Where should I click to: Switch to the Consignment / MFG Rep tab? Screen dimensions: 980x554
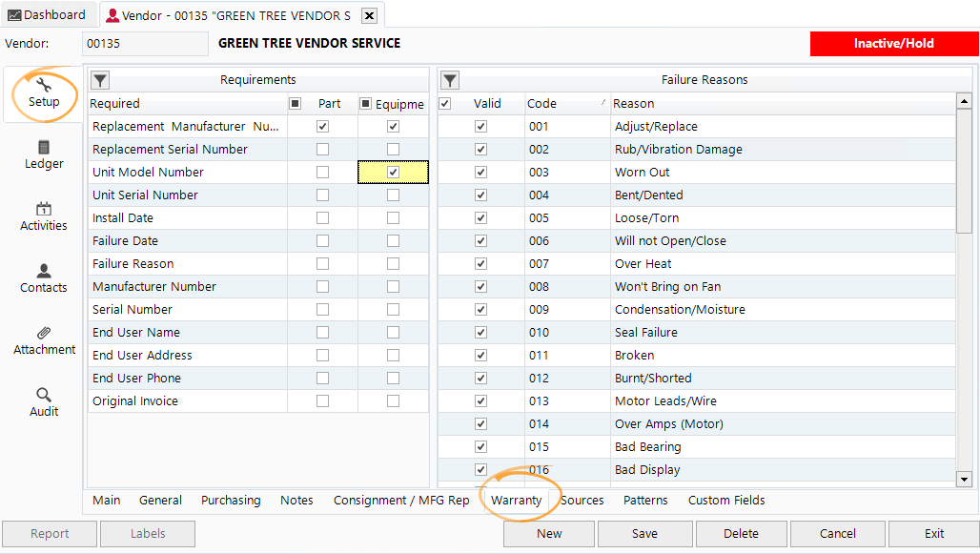(400, 500)
